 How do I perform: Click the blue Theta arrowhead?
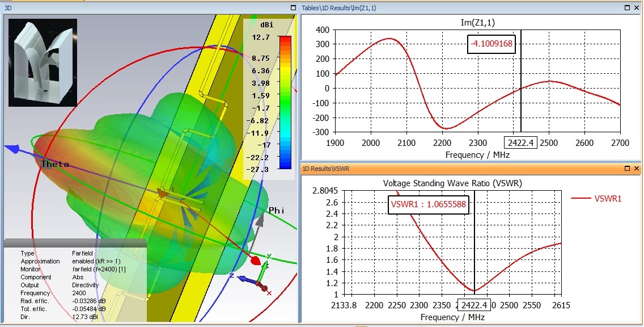(x=11, y=149)
